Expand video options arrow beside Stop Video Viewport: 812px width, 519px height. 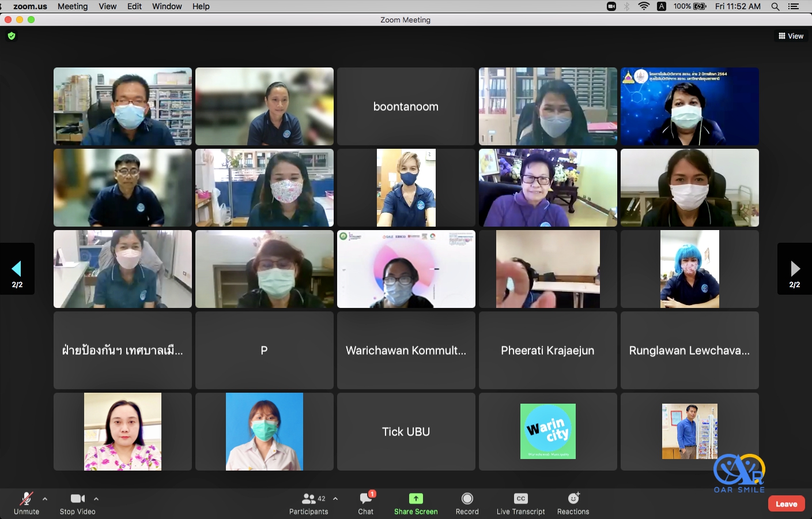click(x=96, y=499)
